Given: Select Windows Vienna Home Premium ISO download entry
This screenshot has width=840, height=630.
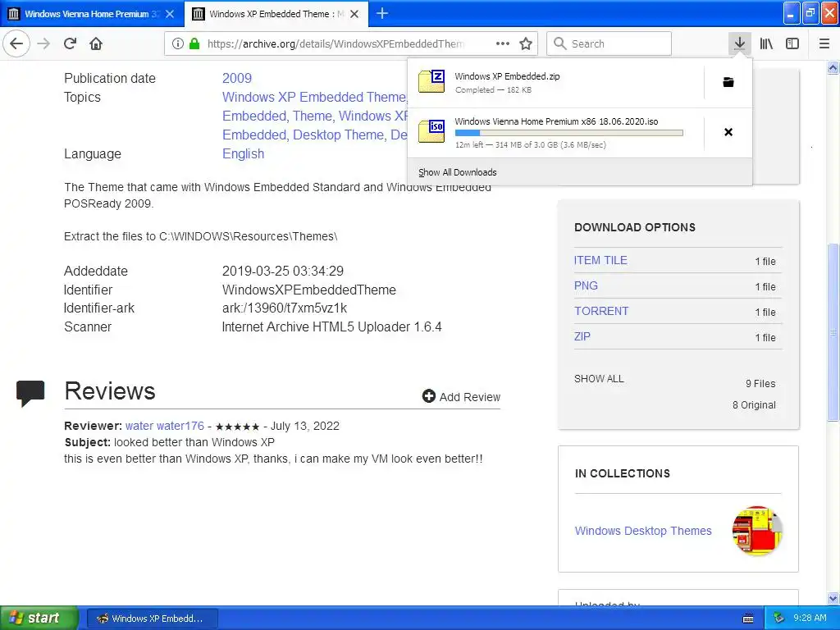Looking at the screenshot, I should (x=556, y=132).
